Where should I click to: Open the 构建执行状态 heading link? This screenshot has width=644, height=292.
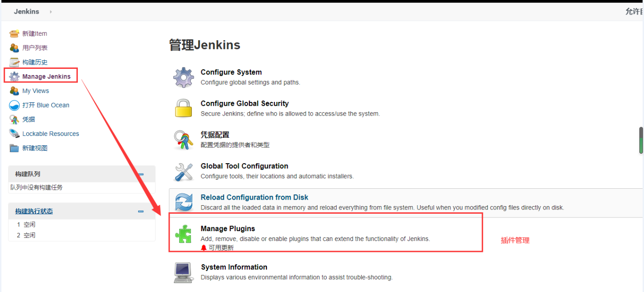coord(34,211)
